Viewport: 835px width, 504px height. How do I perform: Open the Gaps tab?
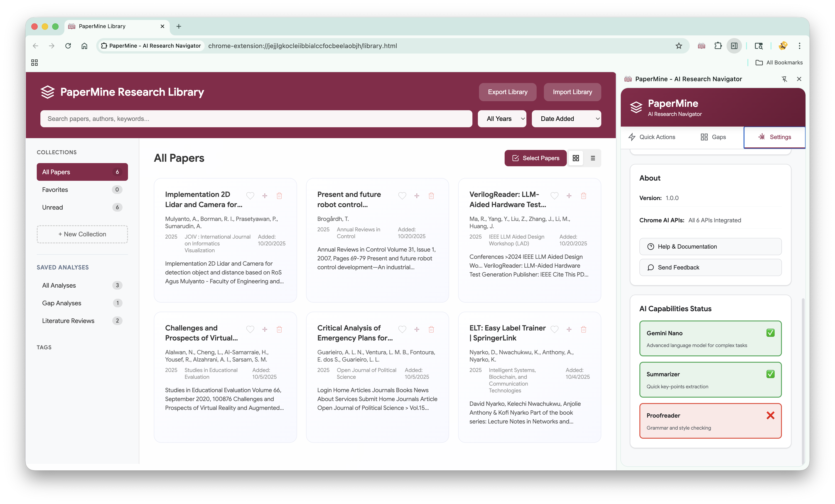pos(713,137)
